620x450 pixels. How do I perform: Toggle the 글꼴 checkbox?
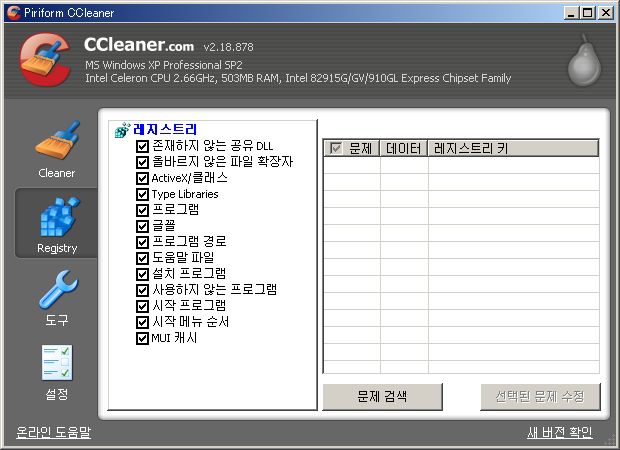(142, 226)
